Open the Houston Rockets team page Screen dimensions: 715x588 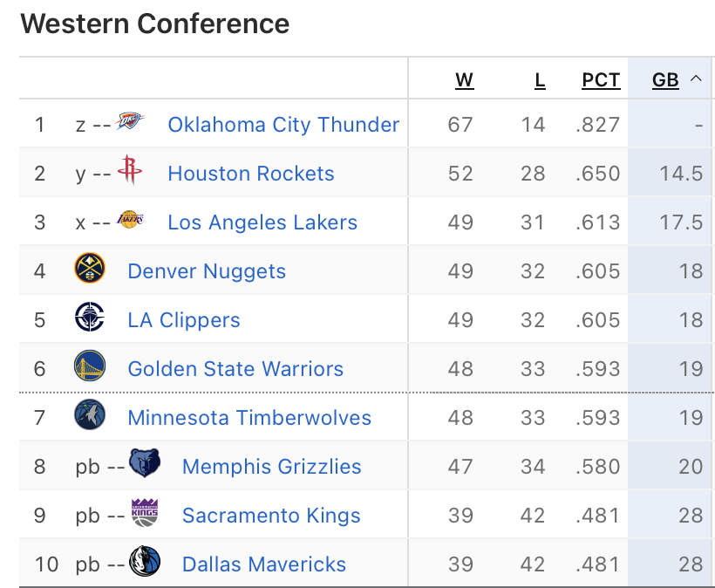coord(251,174)
